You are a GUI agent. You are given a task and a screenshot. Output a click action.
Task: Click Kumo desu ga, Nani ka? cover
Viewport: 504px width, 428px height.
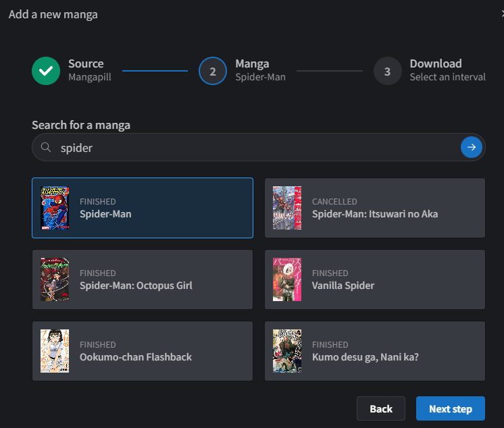[287, 351]
